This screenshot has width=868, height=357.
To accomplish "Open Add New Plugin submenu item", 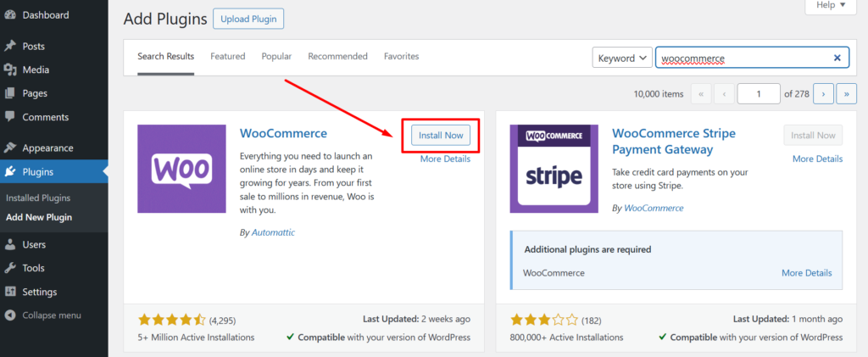I will (39, 217).
